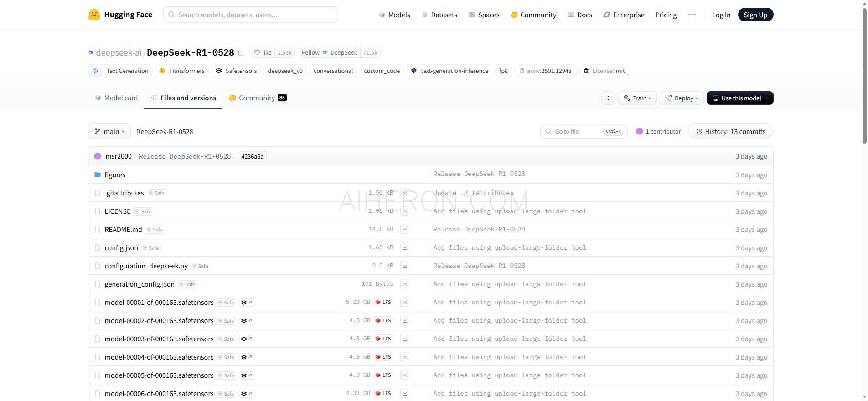Download the config.json file
This screenshot has width=868, height=401.
coord(405,247)
